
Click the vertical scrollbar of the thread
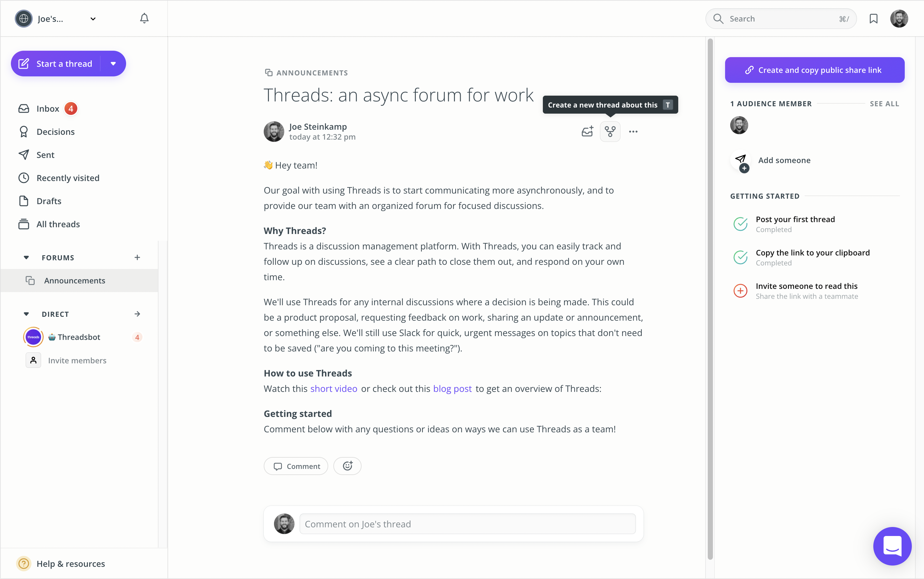point(710,299)
